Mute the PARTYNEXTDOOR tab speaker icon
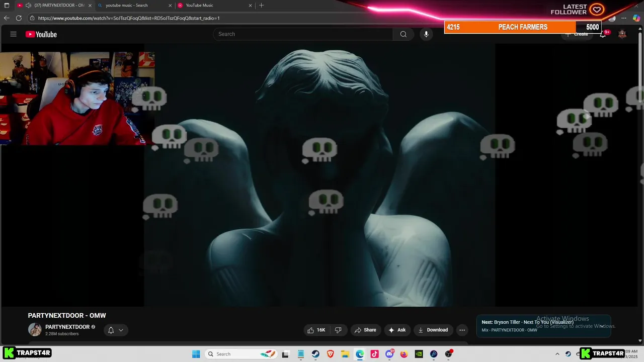 [28, 6]
